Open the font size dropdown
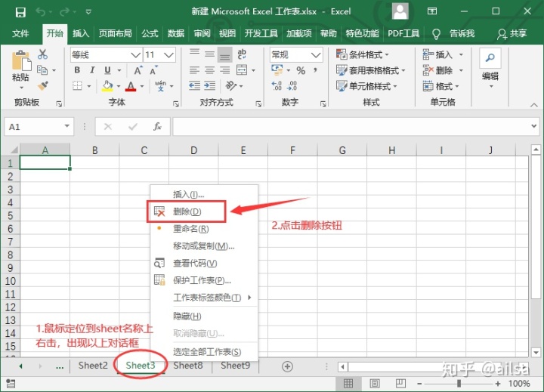Image resolution: width=544 pixels, height=392 pixels. tap(168, 55)
